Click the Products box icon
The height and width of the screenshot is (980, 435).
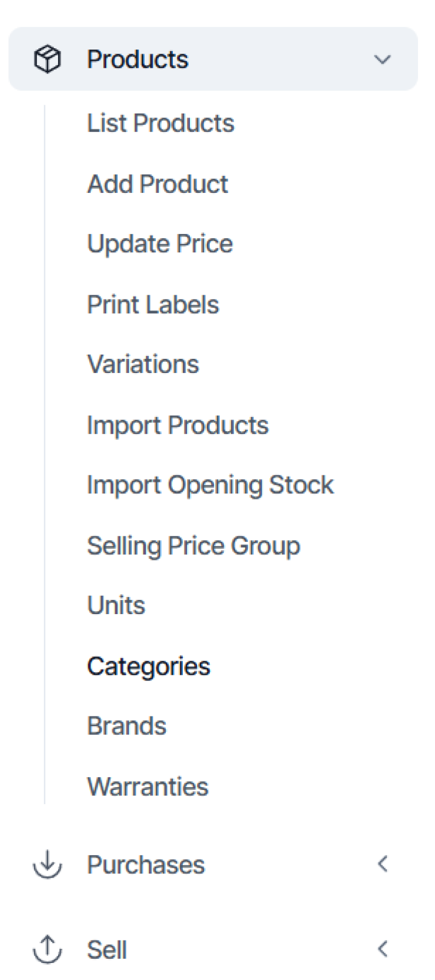[48, 59]
